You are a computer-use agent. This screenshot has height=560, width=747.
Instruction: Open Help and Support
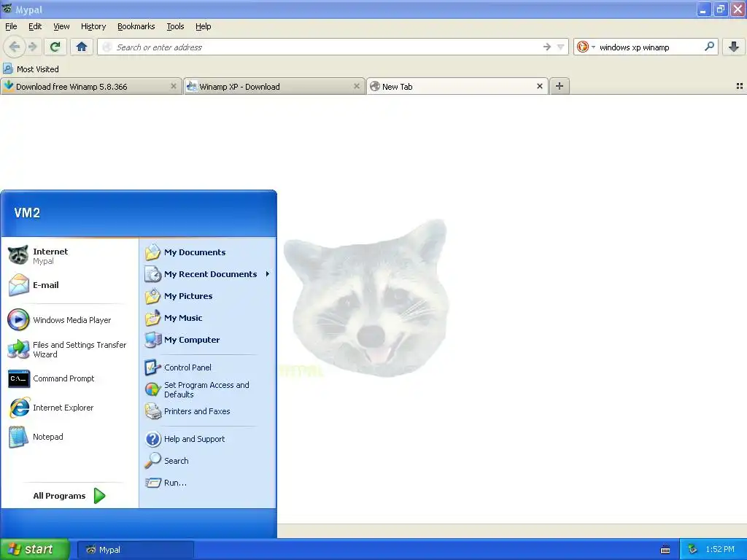207,438
